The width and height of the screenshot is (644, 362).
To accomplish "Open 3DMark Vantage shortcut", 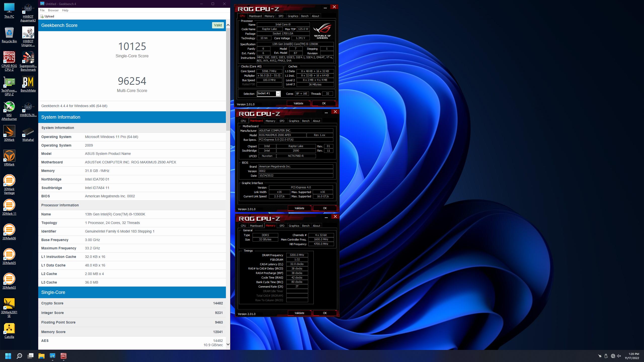I will [9, 184].
